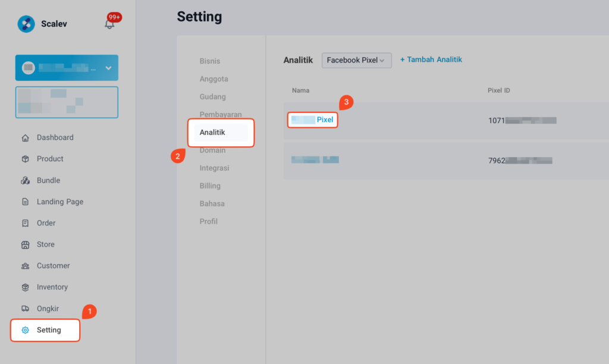Viewport: 609px width, 364px height.
Task: Open the Domain settings tab
Action: point(212,150)
